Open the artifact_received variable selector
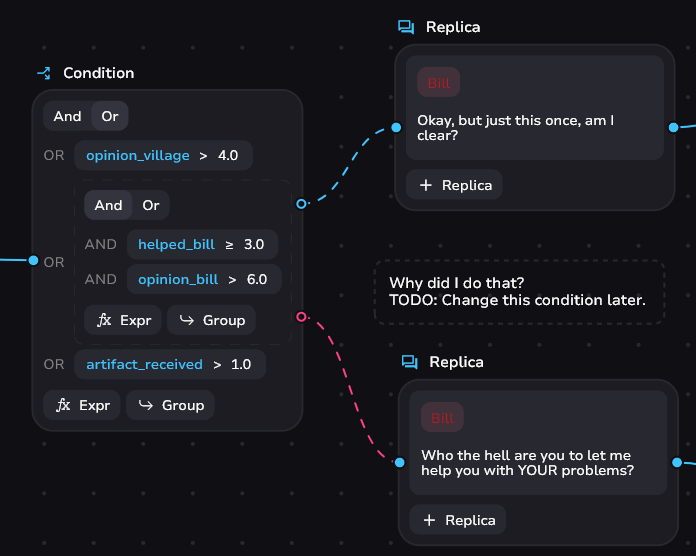 [x=144, y=365]
